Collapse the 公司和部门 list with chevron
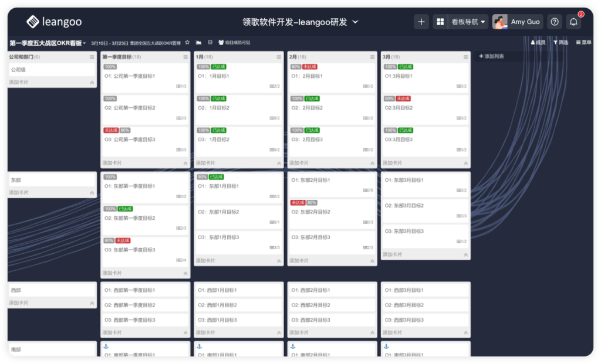Viewport: 601px width, 364px height. (x=92, y=83)
